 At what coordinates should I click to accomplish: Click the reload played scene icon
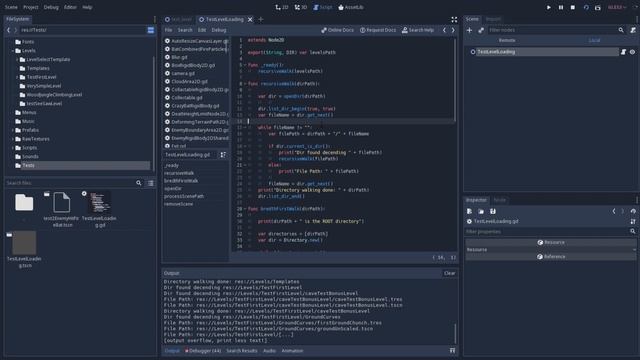point(586,7)
